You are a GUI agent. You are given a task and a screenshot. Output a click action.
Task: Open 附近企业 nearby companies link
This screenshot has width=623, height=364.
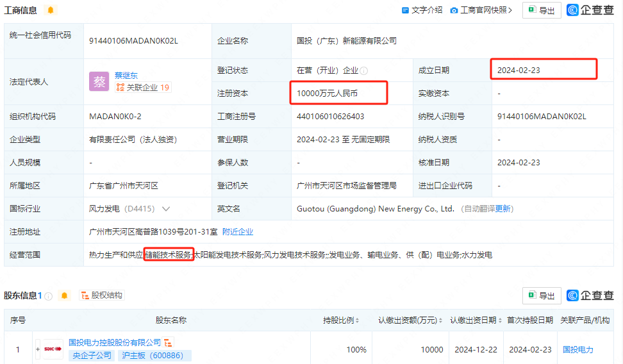(x=238, y=232)
